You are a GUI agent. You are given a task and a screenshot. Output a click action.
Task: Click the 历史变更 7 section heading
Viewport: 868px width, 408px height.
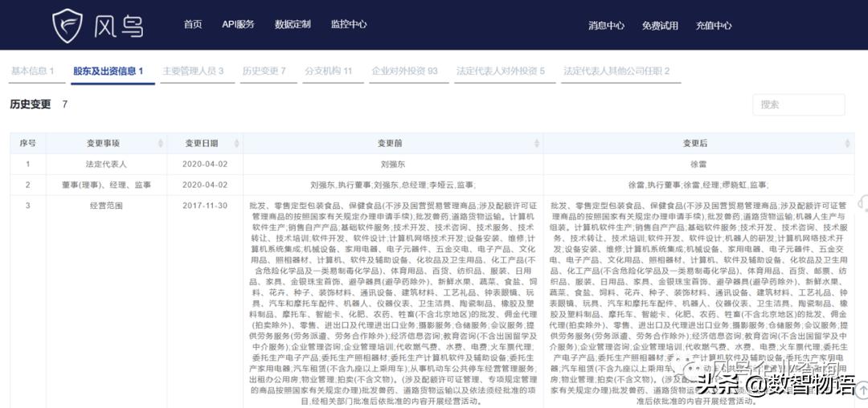click(39, 104)
